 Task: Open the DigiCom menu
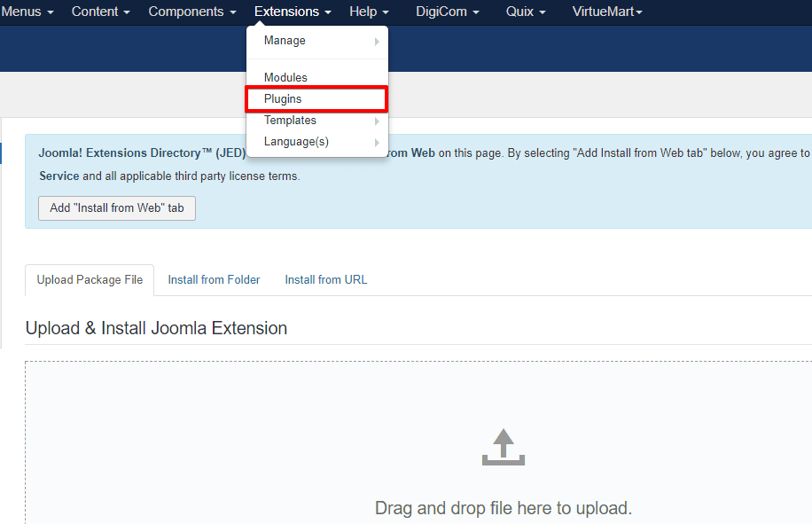point(447,12)
